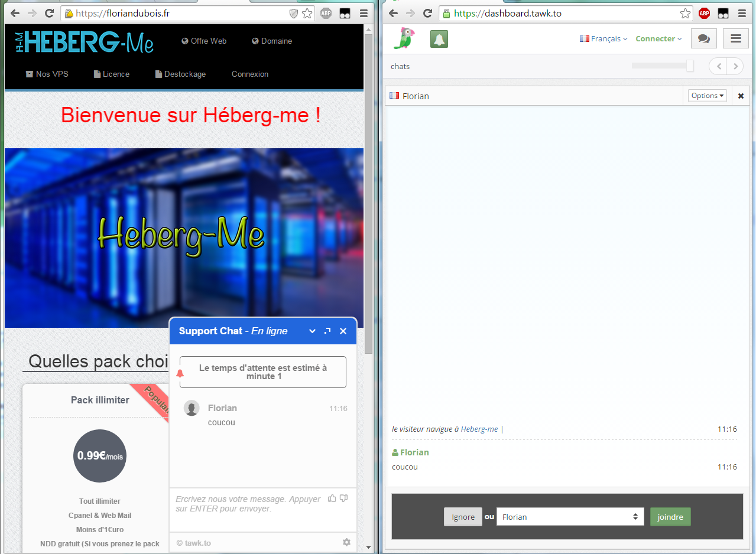Open Destockage menu item
Image resolution: width=756 pixels, height=554 pixels.
pos(181,74)
